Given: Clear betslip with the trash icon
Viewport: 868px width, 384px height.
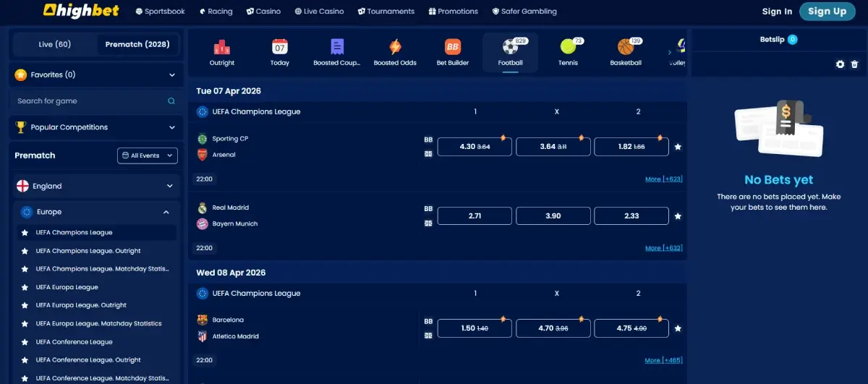Looking at the screenshot, I should [854, 64].
